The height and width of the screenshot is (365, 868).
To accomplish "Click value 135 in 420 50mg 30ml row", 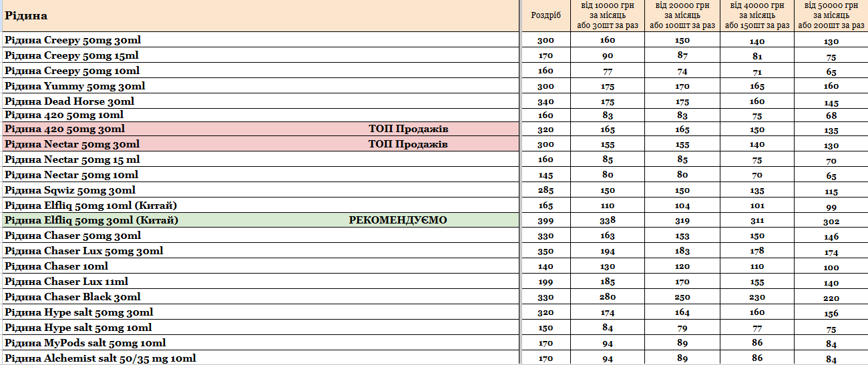I will click(831, 129).
